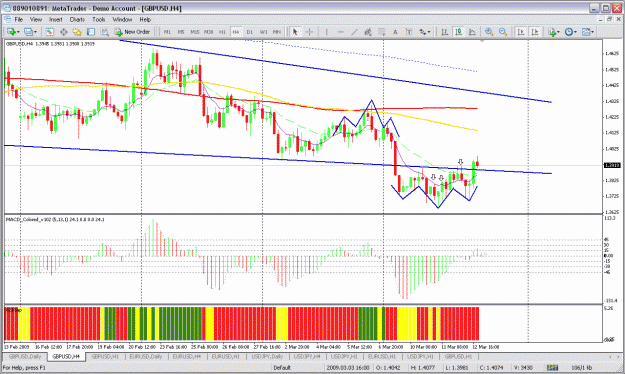The width and height of the screenshot is (625, 374).
Task: Switch to the USDJPY,Daily chart tab
Action: (x=267, y=357)
